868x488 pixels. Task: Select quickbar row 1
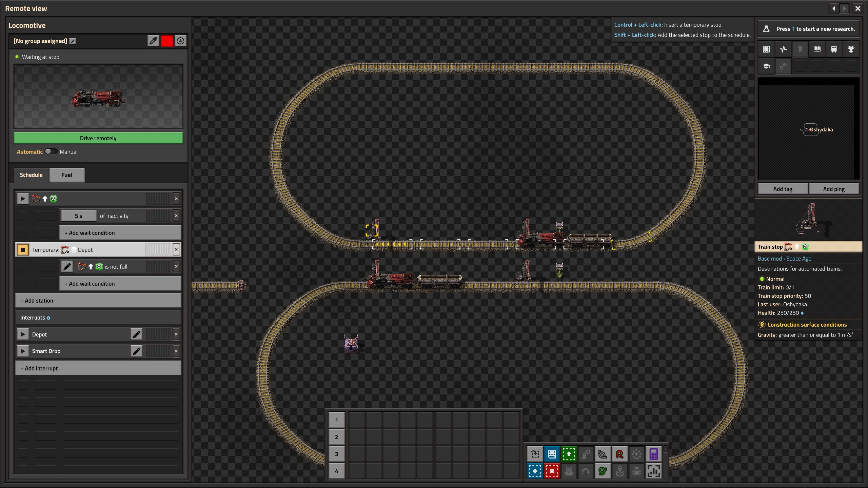[337, 420]
